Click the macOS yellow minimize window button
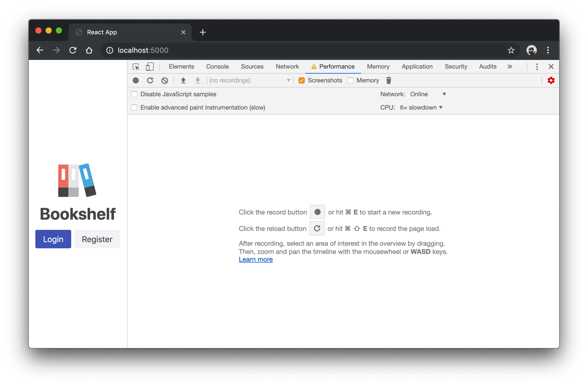Image resolution: width=588 pixels, height=386 pixels. coord(49,31)
